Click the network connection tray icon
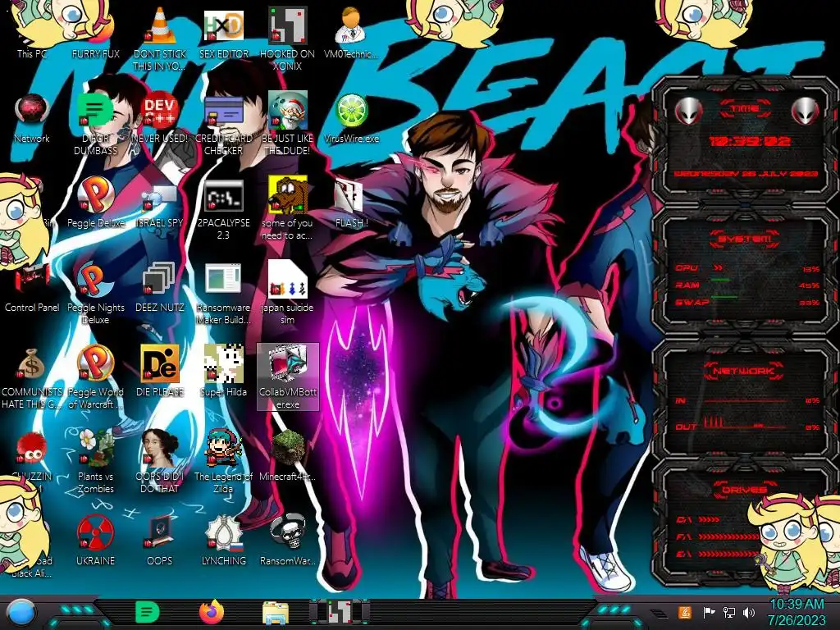This screenshot has width=840, height=630. (729, 612)
